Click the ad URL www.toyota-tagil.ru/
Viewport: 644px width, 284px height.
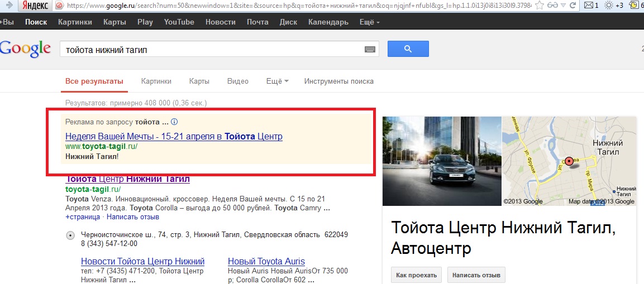click(x=102, y=147)
